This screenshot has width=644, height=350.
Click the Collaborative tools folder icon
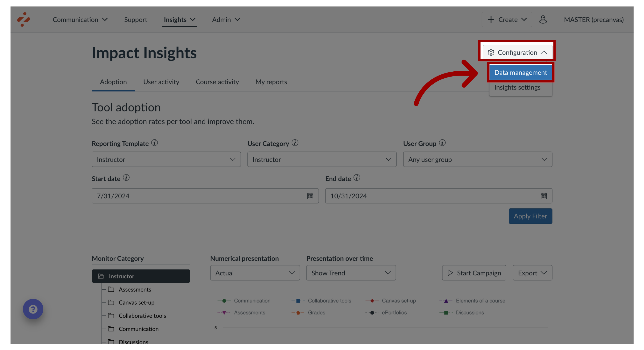111,316
